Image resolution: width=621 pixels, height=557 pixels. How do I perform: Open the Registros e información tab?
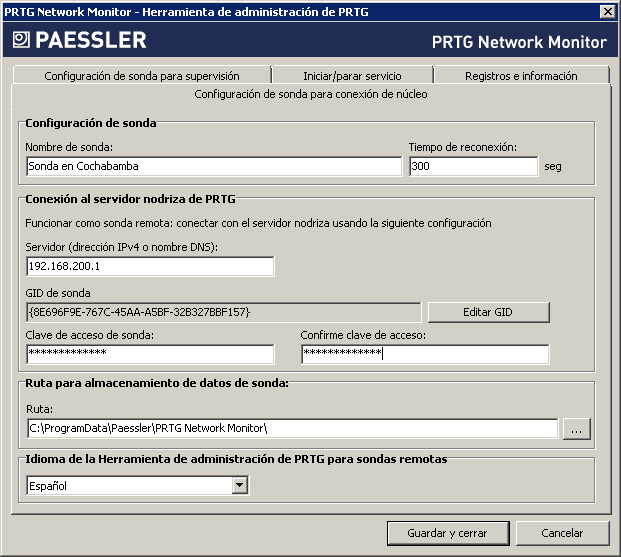(x=521, y=75)
